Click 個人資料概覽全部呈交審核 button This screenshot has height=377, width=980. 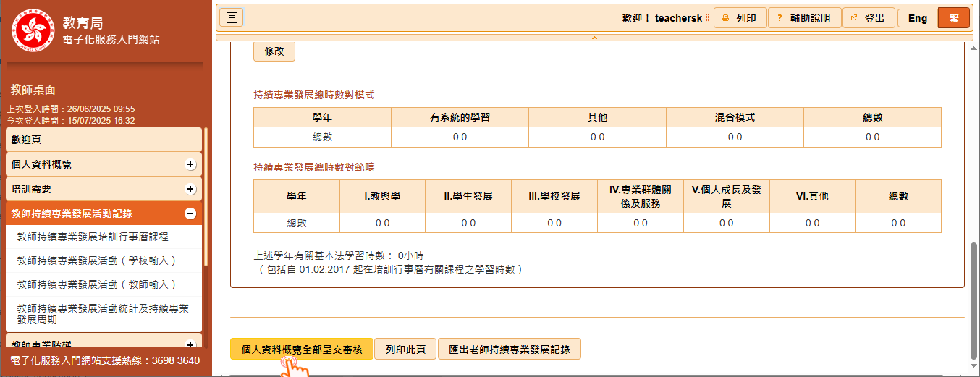pyautogui.click(x=302, y=349)
